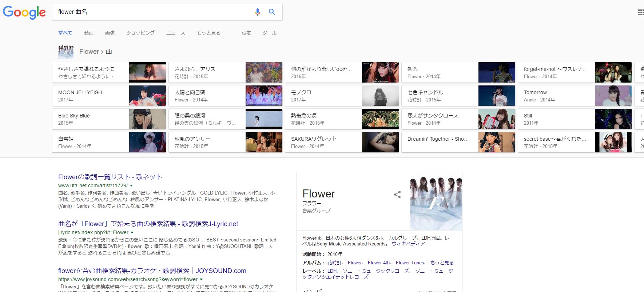Open song card forget-me-not
The image size is (644, 292).
point(575,72)
